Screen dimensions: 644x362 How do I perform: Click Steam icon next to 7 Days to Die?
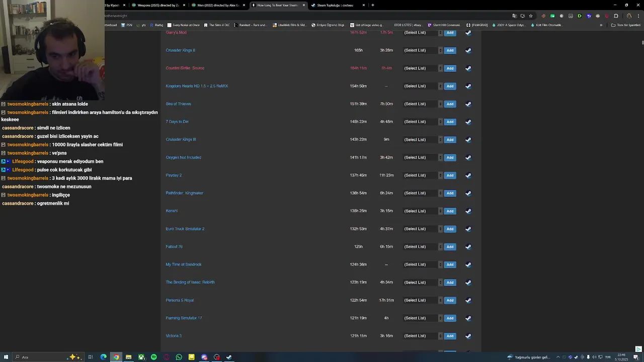[468, 122]
